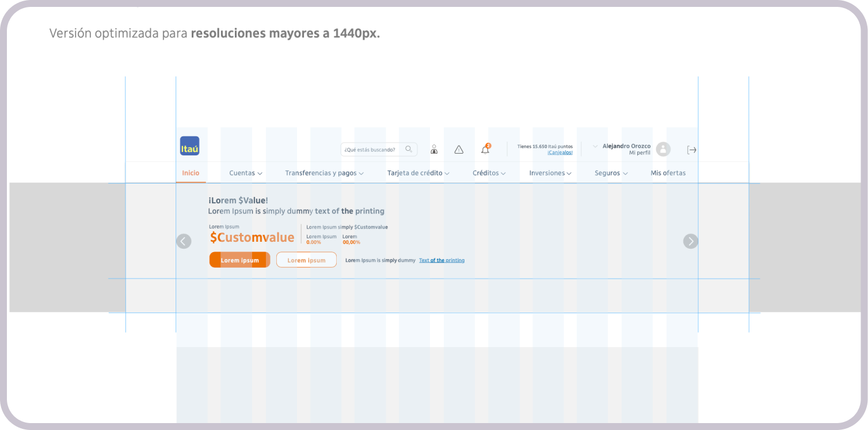The width and height of the screenshot is (868, 430).
Task: Select the Inicio tab
Action: click(x=191, y=173)
